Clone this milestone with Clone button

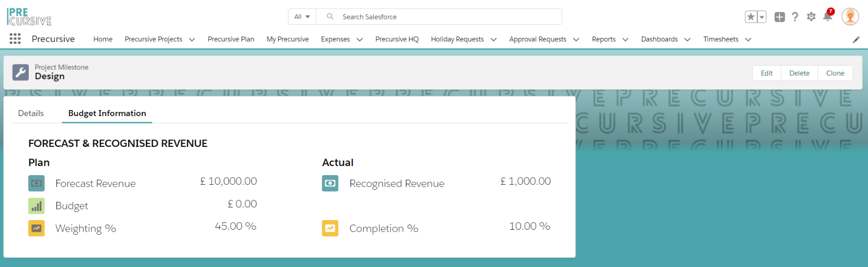pos(835,73)
